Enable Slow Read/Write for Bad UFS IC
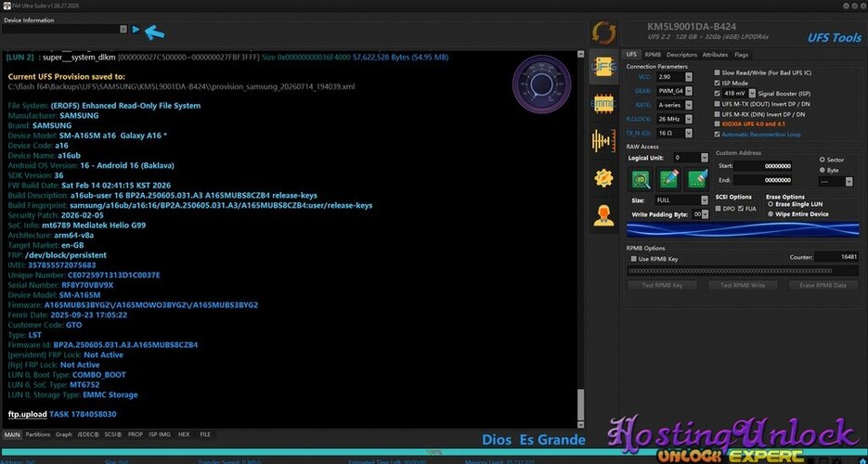Viewport: 868px width, 464px height. (718, 72)
